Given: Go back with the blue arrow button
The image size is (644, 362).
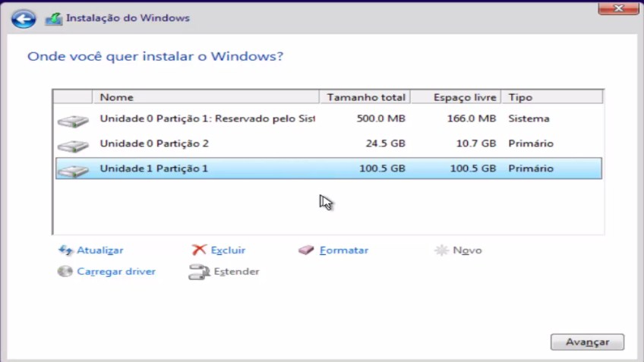Looking at the screenshot, I should click(x=24, y=19).
